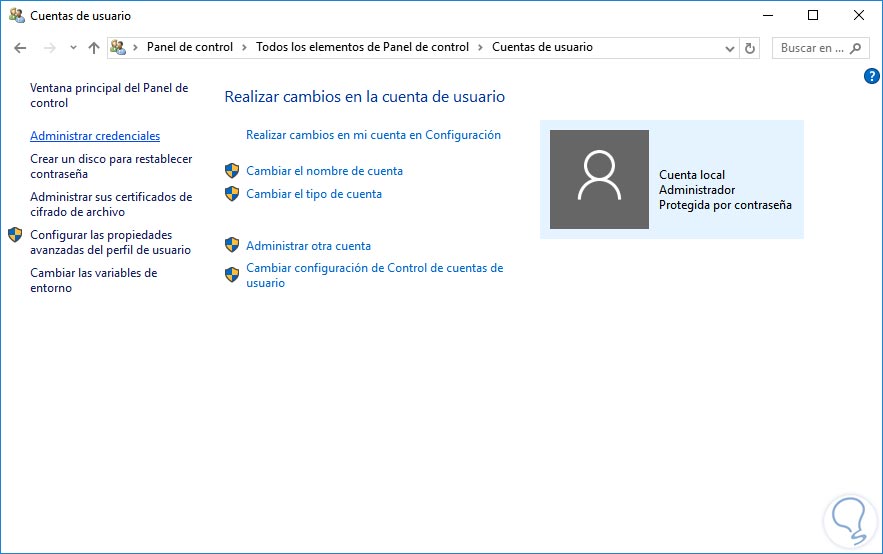Open Administrar credenciales link
This screenshot has height=554, width=883.
[x=95, y=136]
